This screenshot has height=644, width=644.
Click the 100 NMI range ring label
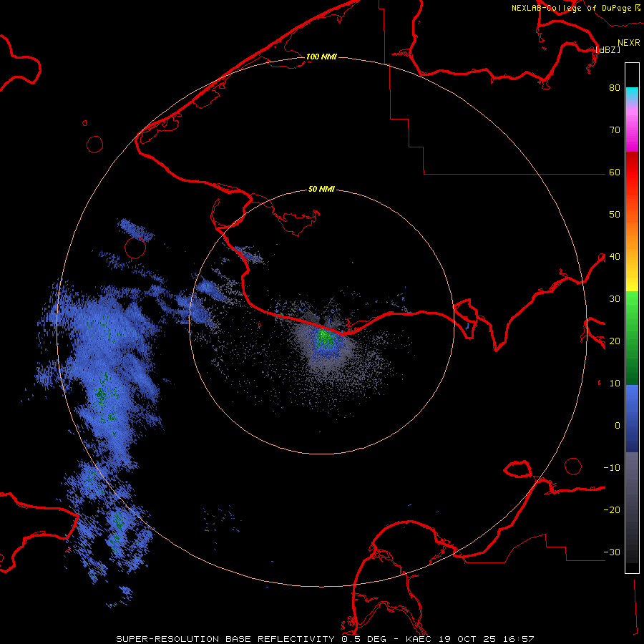tap(321, 57)
